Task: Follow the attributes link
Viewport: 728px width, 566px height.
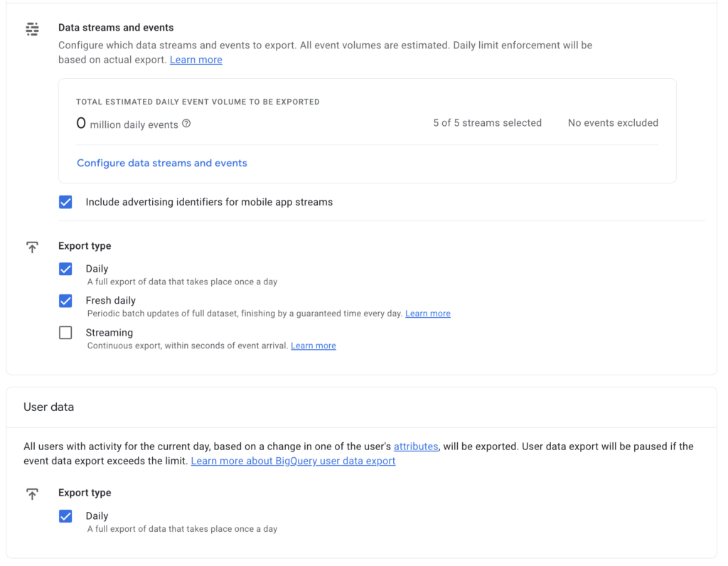Action: pyautogui.click(x=416, y=447)
